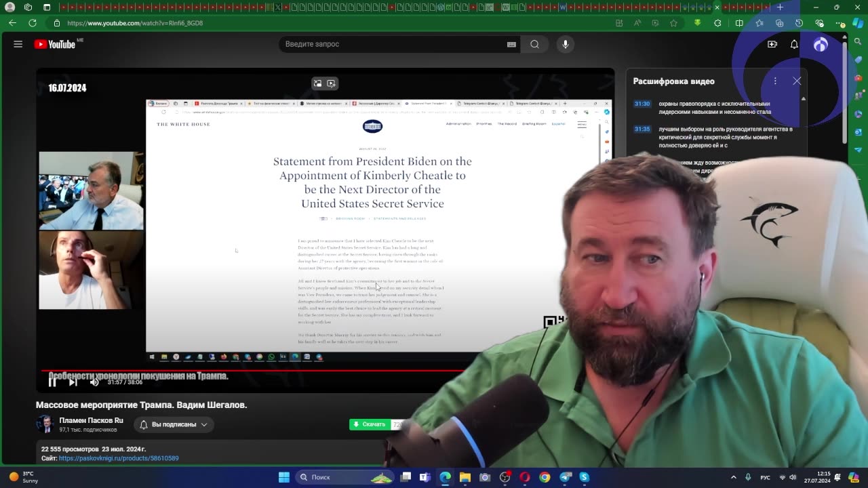Open YouTube Create video menu

click(772, 44)
